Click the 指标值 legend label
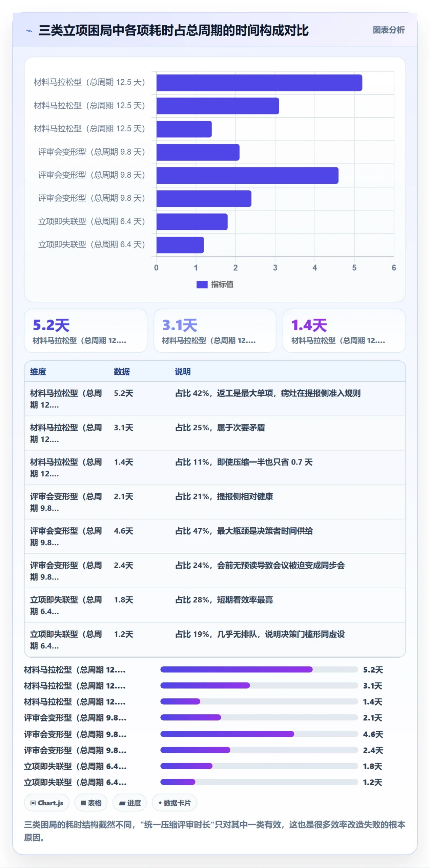Viewport: 430px width, 868px height. point(222,284)
